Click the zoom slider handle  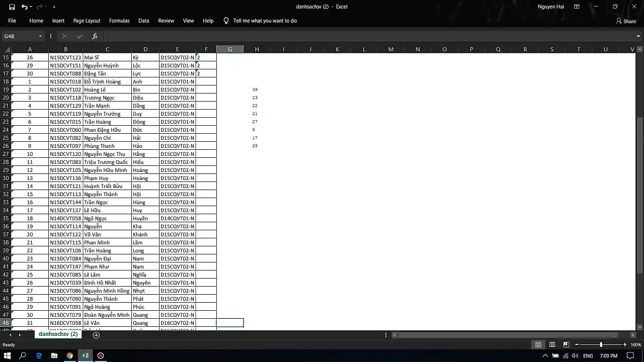601,344
